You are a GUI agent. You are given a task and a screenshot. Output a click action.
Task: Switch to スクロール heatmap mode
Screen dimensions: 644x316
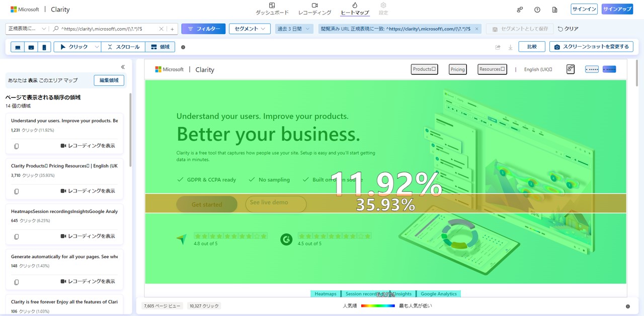coord(123,47)
